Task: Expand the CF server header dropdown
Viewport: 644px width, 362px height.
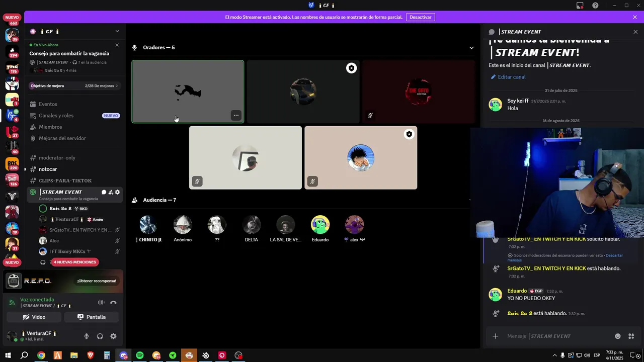Action: click(117, 31)
